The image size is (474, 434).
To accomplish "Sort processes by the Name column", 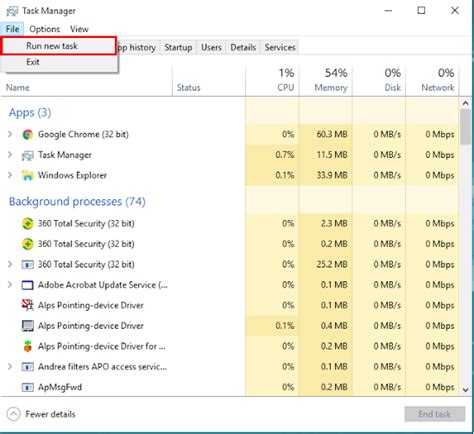I will tap(18, 88).
